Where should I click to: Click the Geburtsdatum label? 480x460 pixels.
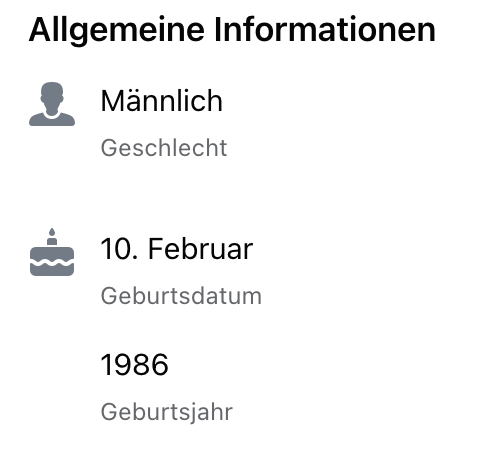tap(181, 296)
